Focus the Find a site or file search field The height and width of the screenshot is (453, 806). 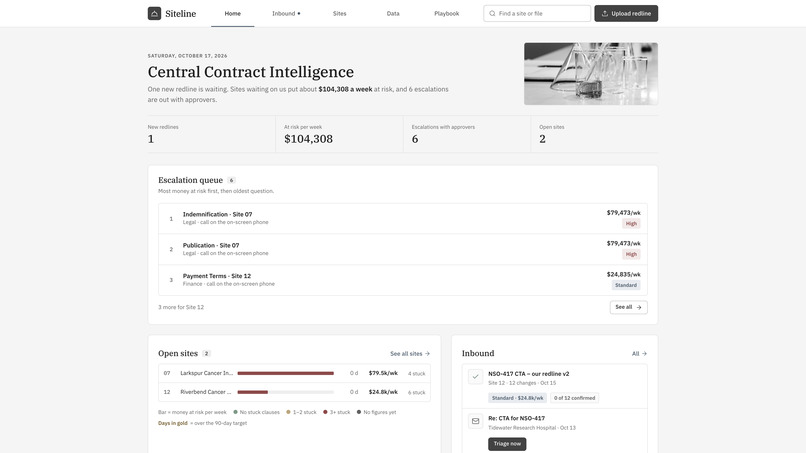537,13
